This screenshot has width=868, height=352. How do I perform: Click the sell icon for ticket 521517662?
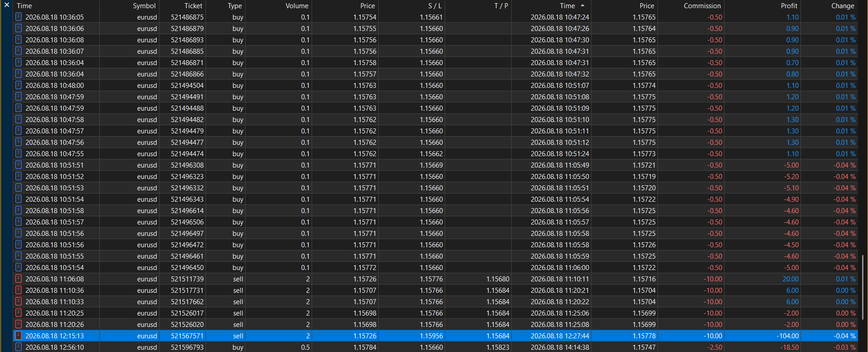pos(19,301)
